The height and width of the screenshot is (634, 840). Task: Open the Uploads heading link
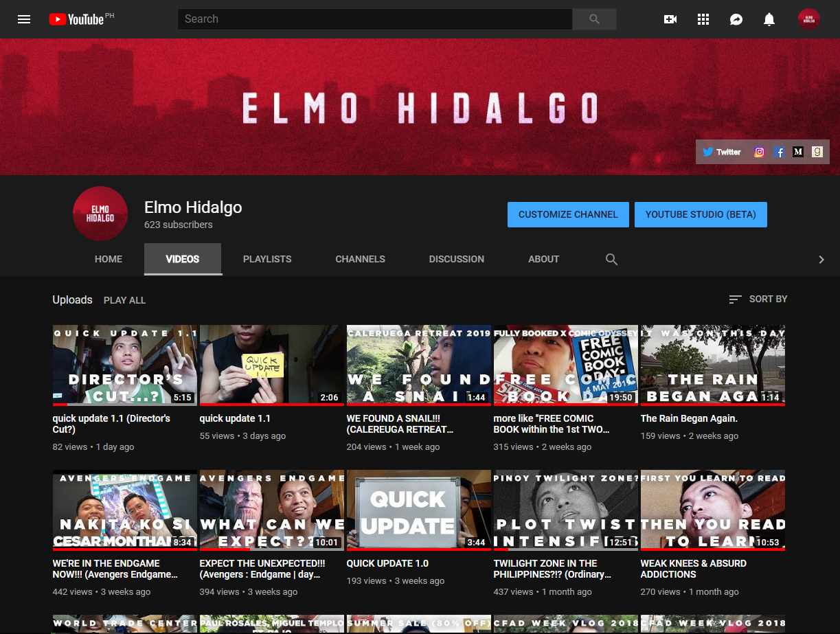72,299
